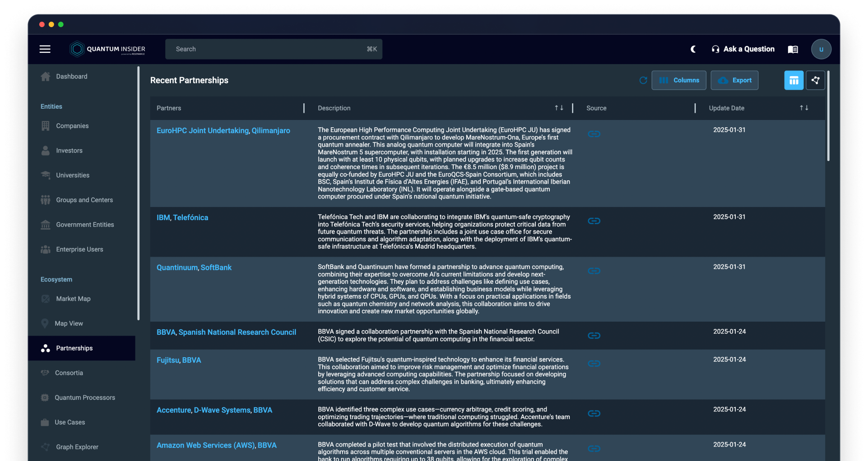The width and height of the screenshot is (868, 461).
Task: Open source link for AWS BBVA row
Action: point(594,449)
